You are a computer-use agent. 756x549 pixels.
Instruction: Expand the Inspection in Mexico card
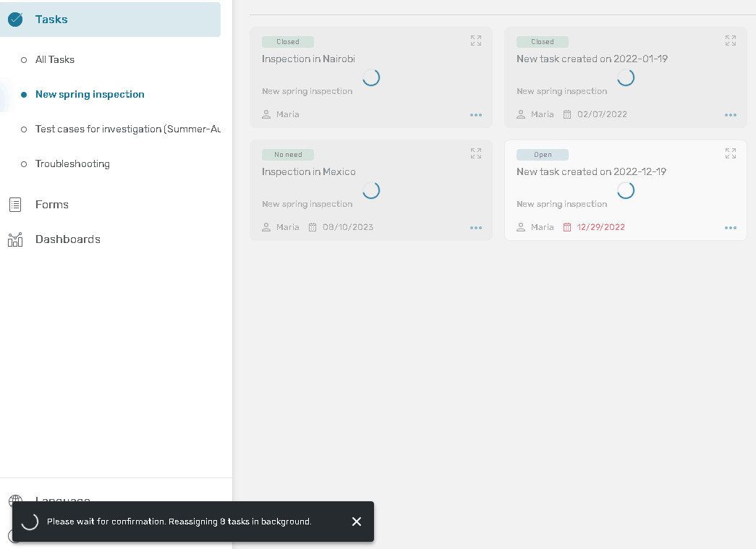(475, 154)
